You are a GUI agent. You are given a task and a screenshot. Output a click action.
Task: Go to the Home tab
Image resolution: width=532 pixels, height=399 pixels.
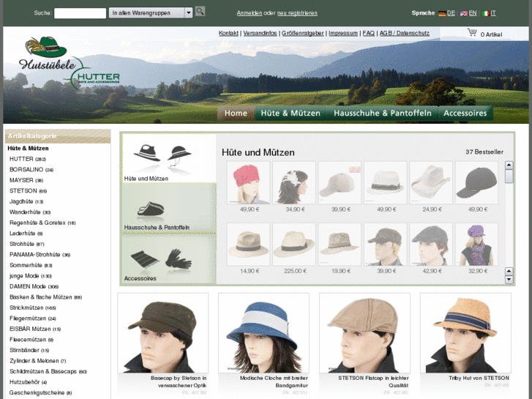236,113
